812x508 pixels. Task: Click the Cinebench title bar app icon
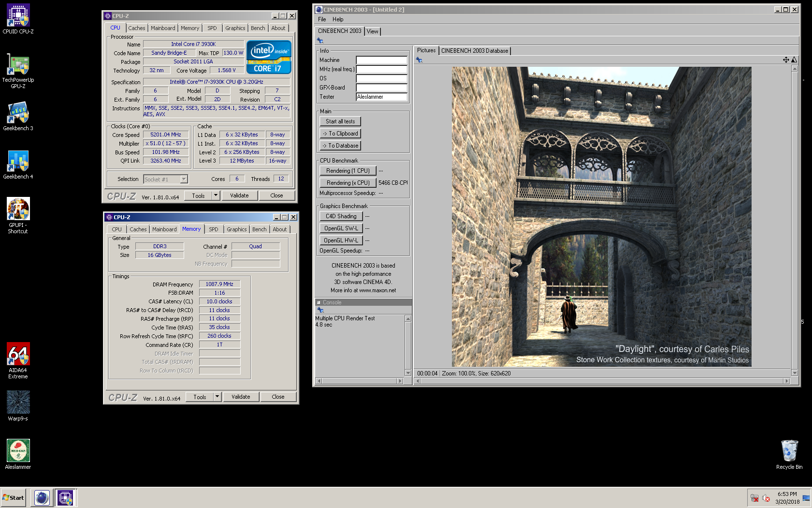click(x=319, y=10)
